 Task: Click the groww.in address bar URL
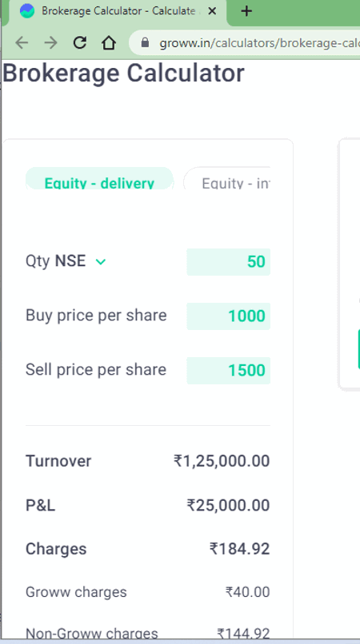coord(259,42)
